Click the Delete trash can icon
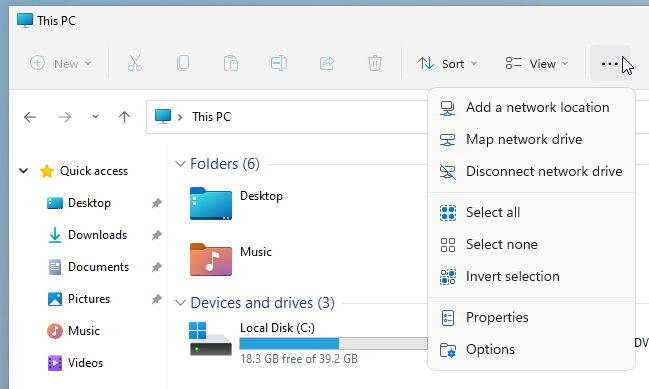The height and width of the screenshot is (389, 649). click(x=375, y=63)
